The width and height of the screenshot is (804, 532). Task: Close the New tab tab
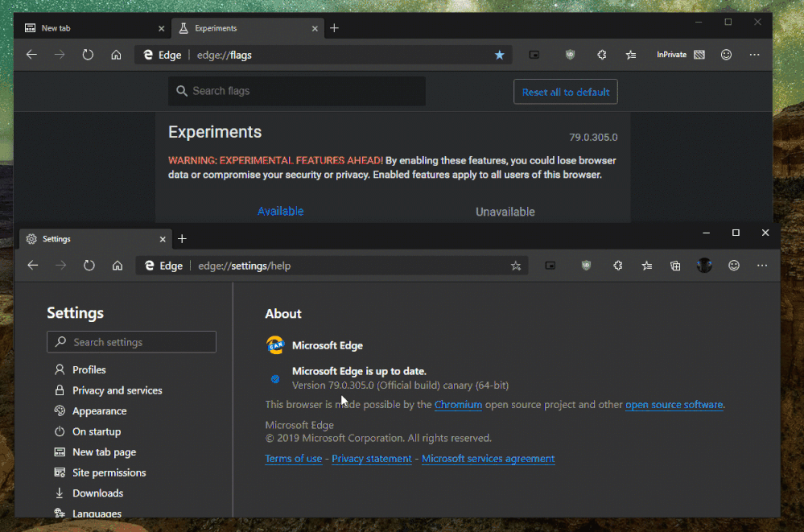pyautogui.click(x=162, y=29)
